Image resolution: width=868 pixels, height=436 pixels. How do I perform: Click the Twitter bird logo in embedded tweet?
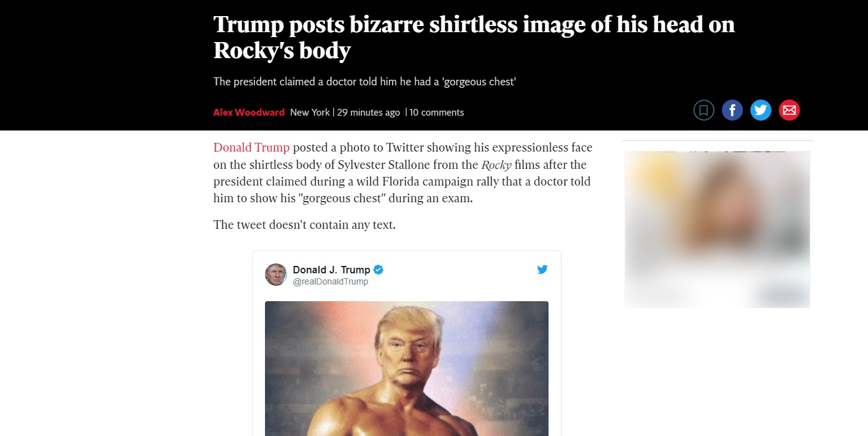(x=542, y=270)
